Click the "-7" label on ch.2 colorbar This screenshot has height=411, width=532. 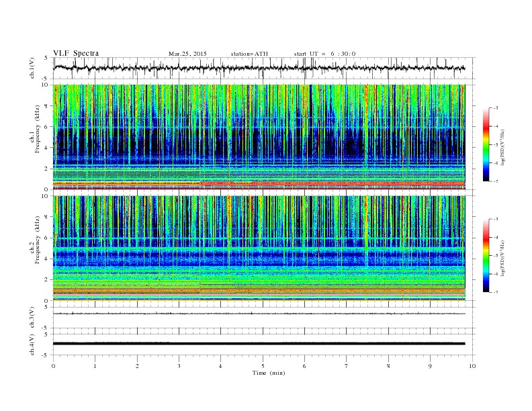coord(495,292)
